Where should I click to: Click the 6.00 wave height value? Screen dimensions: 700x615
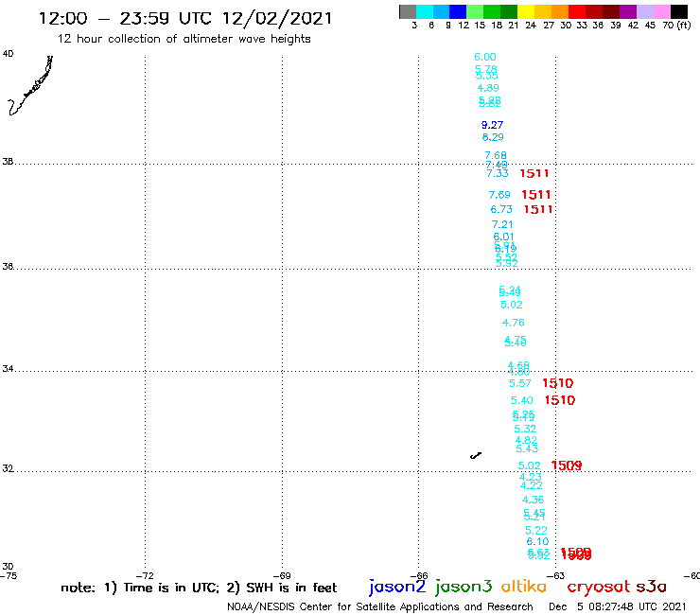[485, 57]
